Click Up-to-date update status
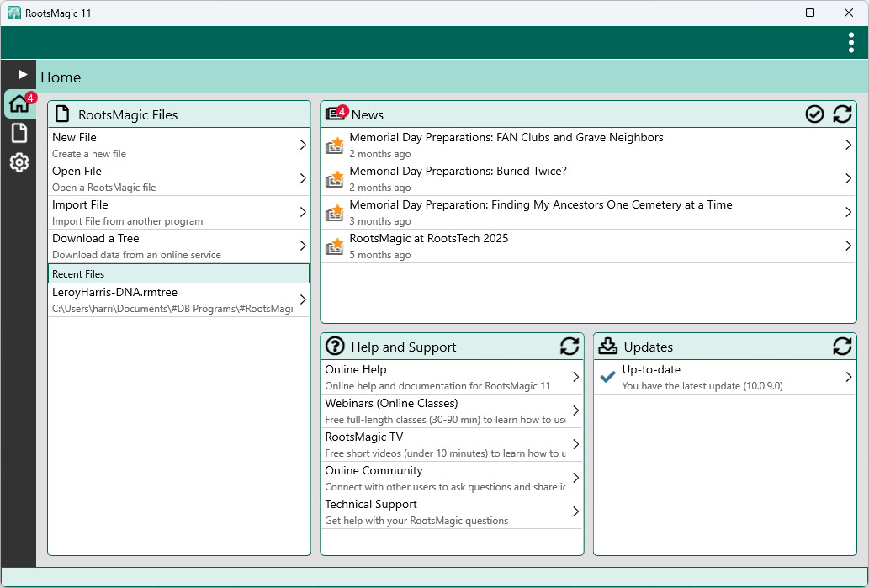This screenshot has width=869, height=588. click(725, 378)
